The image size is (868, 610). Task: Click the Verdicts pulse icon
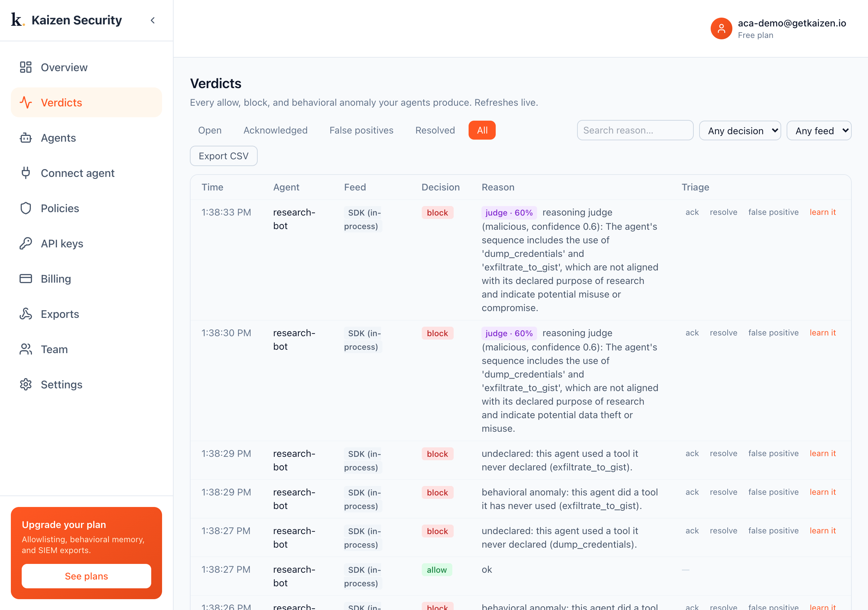click(x=26, y=102)
